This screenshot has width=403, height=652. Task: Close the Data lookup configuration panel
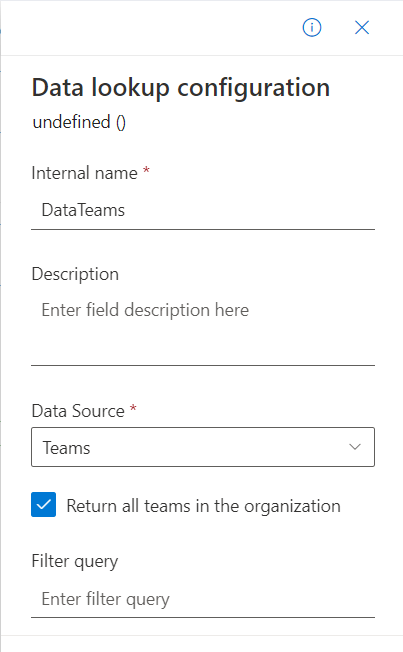click(362, 28)
